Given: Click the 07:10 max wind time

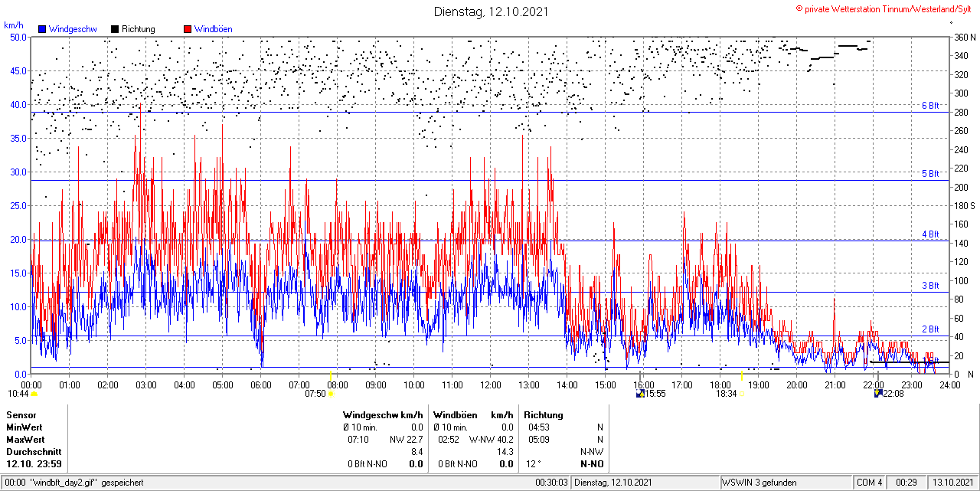Looking at the screenshot, I should [358, 439].
